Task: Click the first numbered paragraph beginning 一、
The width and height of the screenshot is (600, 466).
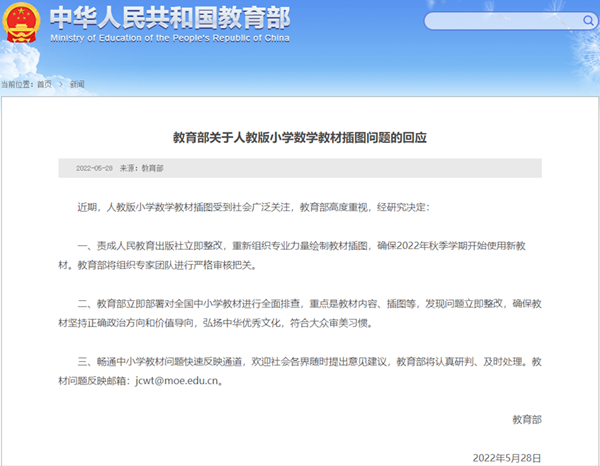Action: (x=300, y=255)
